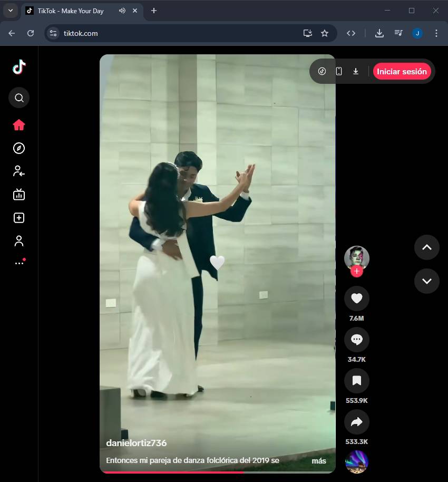Open a new browser tab
Viewport: 448px width, 482px height.
point(154,11)
